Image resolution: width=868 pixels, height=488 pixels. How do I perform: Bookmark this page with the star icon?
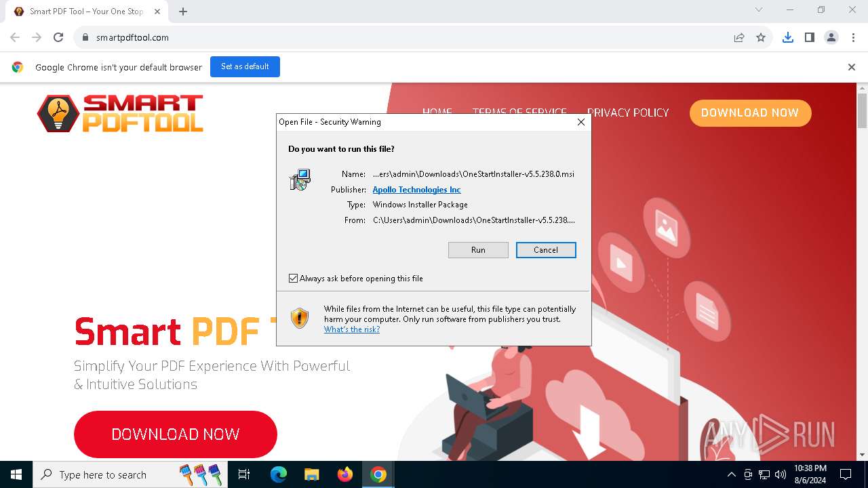[761, 38]
